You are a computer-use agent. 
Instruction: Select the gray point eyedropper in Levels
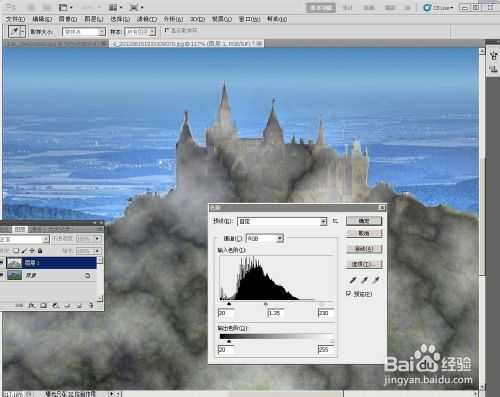click(364, 280)
